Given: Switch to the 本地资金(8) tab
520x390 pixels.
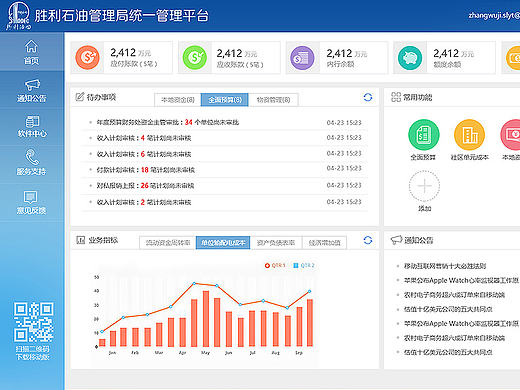Looking at the screenshot, I should (178, 100).
